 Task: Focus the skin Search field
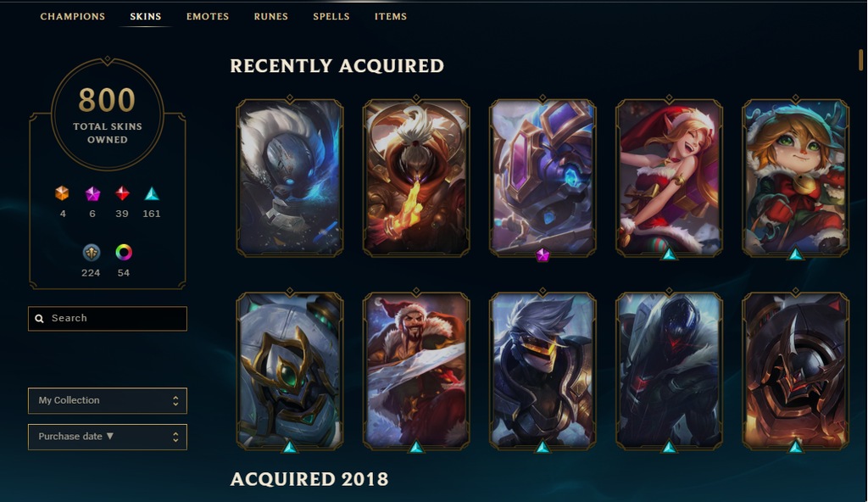108,319
